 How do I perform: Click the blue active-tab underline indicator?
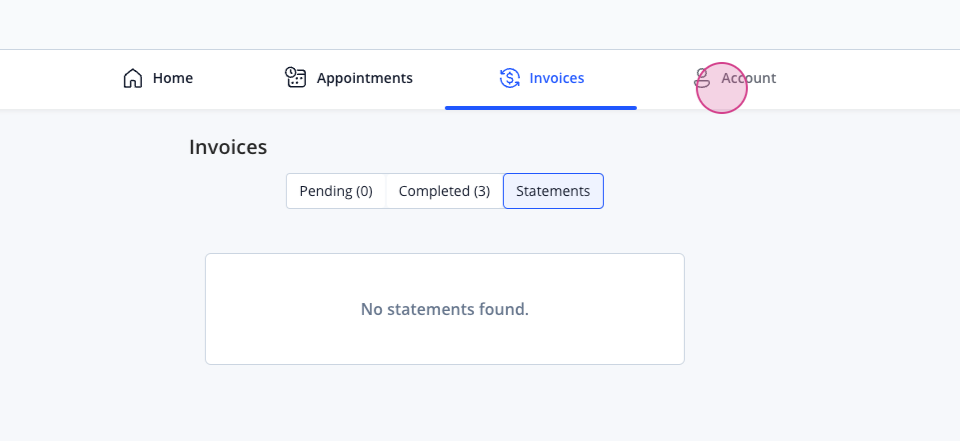tap(541, 108)
